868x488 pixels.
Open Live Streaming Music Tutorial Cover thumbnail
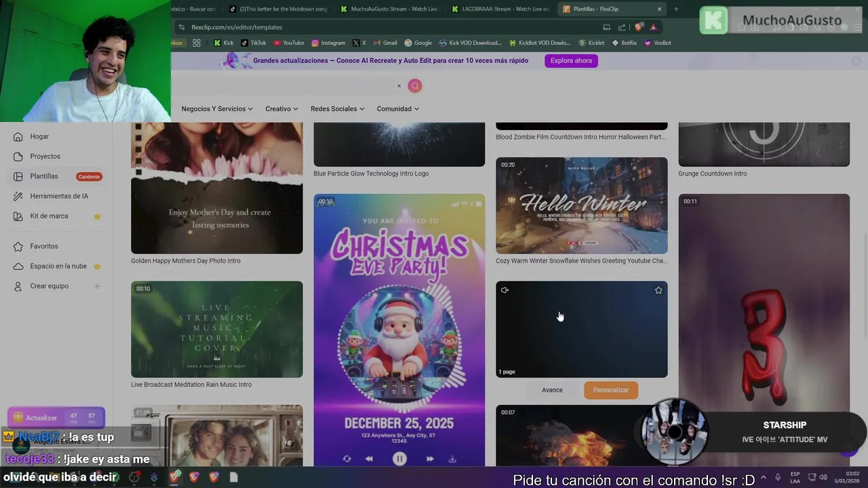[x=217, y=329]
